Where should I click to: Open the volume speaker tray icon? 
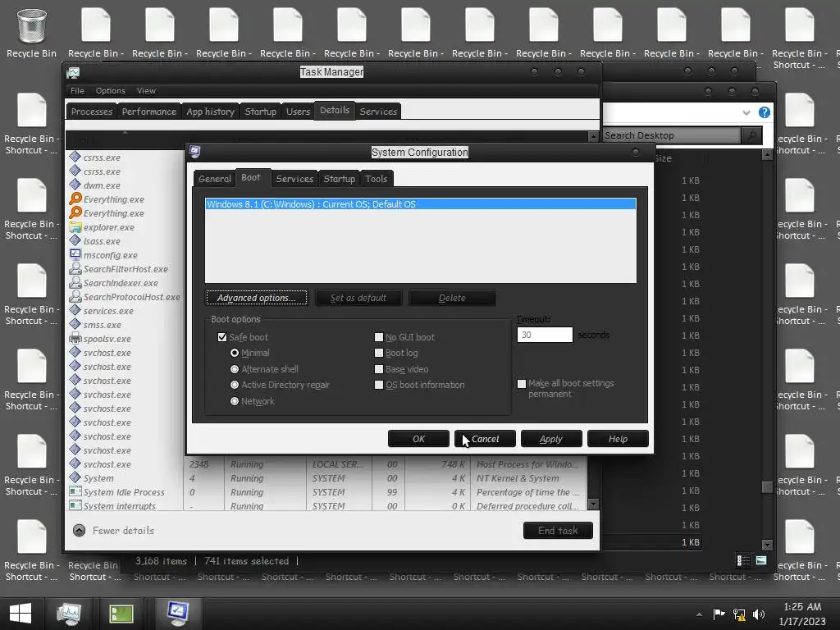click(759, 614)
